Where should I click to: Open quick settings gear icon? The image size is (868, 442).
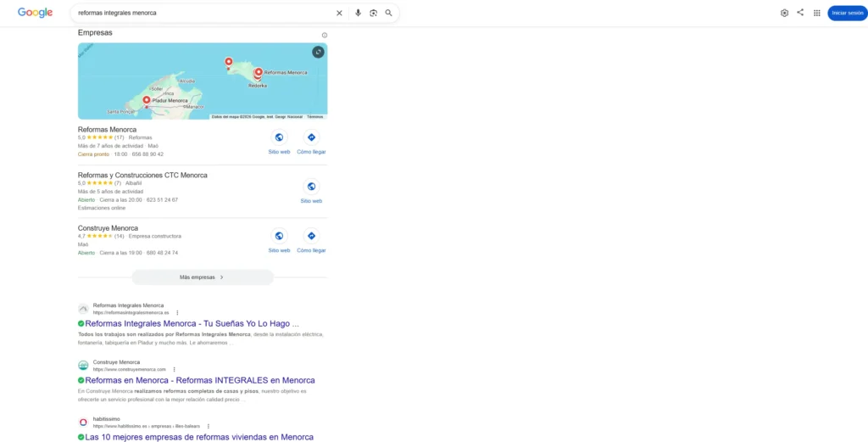click(x=784, y=13)
